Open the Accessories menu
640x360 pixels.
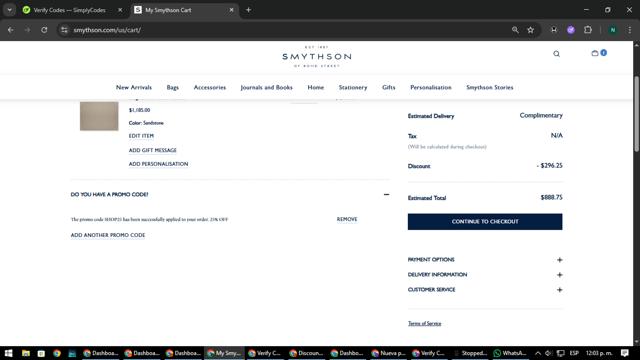(x=210, y=87)
